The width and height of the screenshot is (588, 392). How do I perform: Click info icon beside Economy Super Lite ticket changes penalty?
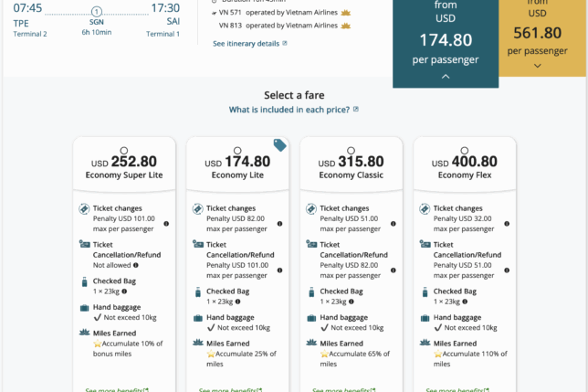[x=166, y=223]
